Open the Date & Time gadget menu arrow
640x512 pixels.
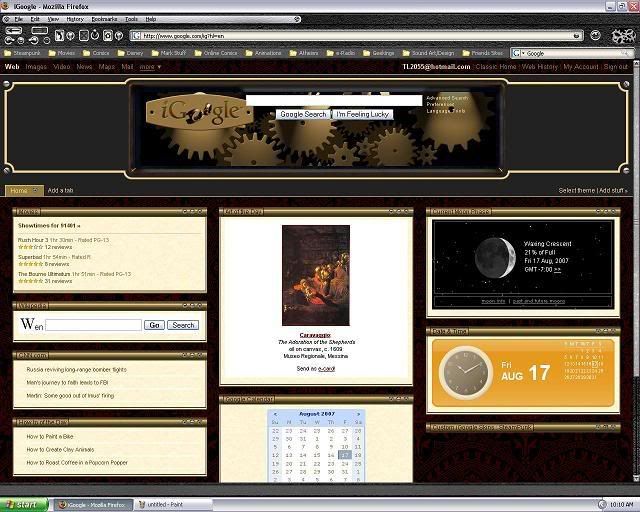coord(598,331)
